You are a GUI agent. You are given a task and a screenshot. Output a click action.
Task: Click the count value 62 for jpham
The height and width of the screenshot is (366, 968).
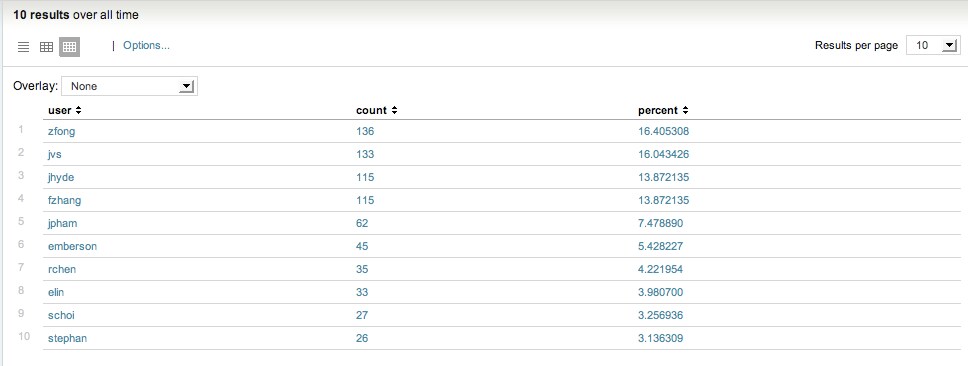(362, 223)
